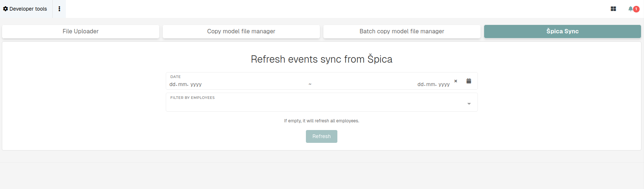This screenshot has width=644, height=189.
Task: Switch to the File Uploader tab
Action: point(80,31)
